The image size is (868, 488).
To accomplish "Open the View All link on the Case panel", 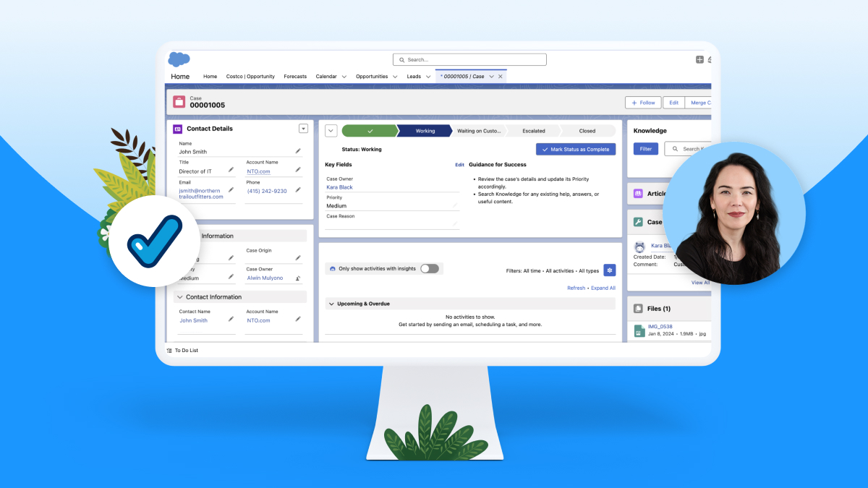I will [700, 282].
